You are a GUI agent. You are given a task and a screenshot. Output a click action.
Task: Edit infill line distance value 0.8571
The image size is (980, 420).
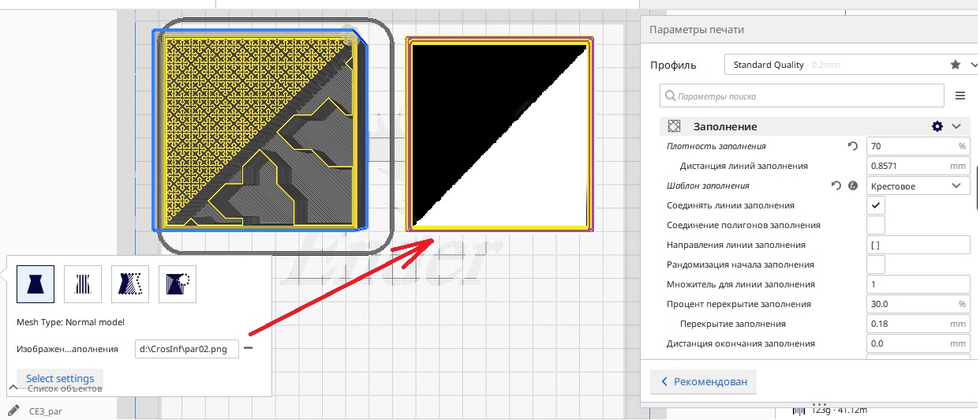click(x=918, y=166)
